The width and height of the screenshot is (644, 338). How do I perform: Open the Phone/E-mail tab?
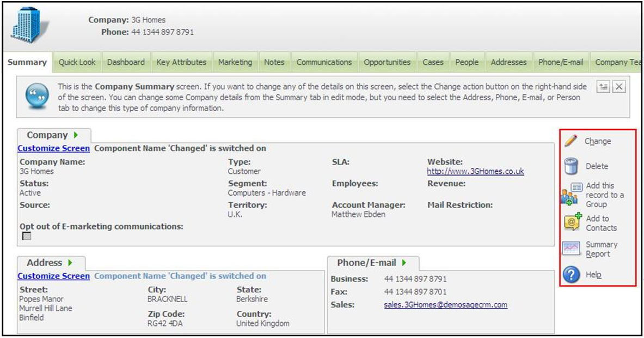[561, 62]
